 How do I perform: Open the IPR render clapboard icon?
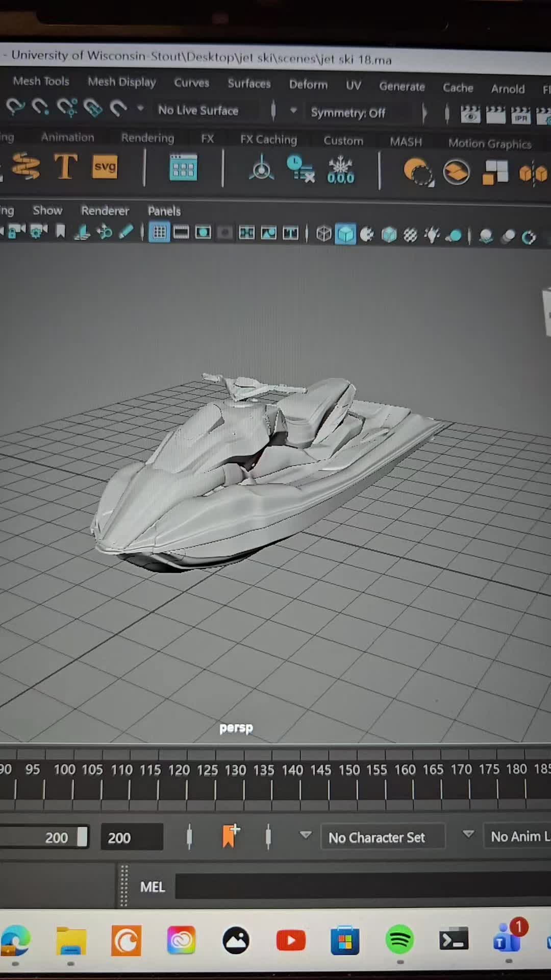[x=521, y=115]
